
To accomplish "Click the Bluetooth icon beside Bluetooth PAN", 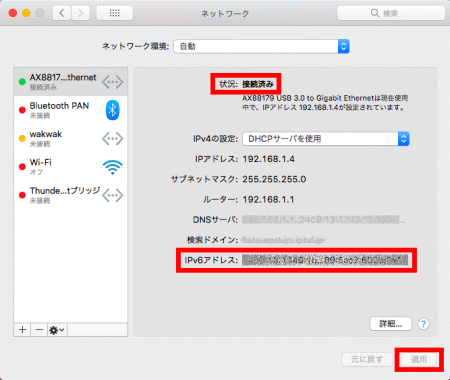I will click(112, 110).
